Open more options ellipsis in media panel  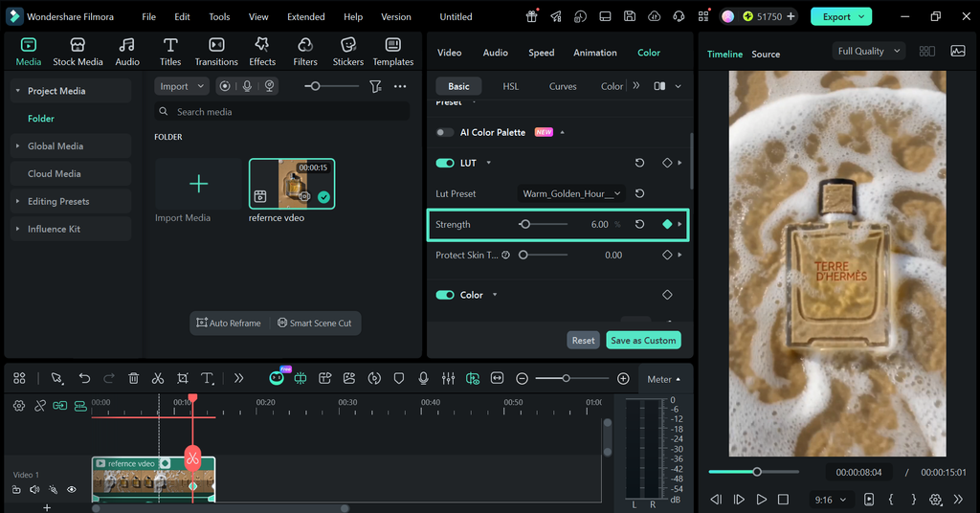[400, 86]
